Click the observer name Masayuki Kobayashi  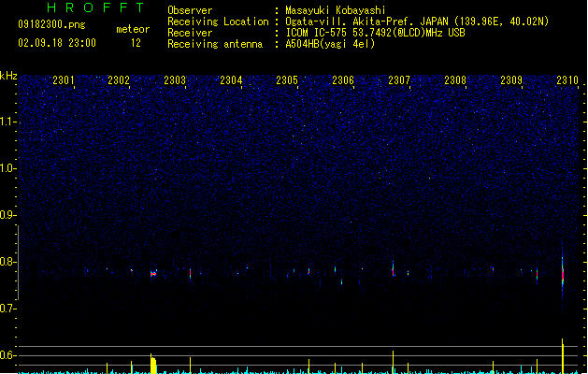tap(336, 10)
